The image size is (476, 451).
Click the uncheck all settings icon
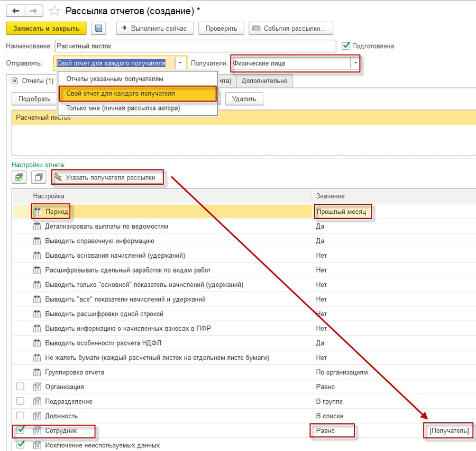tap(38, 177)
